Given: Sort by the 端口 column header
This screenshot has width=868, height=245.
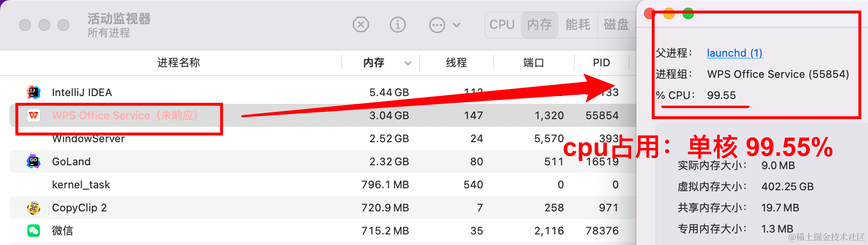Looking at the screenshot, I should (533, 62).
